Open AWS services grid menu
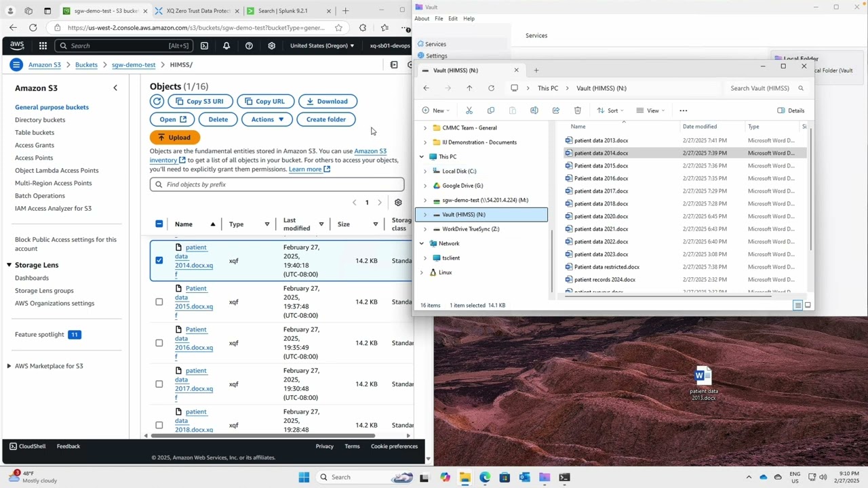 point(43,46)
